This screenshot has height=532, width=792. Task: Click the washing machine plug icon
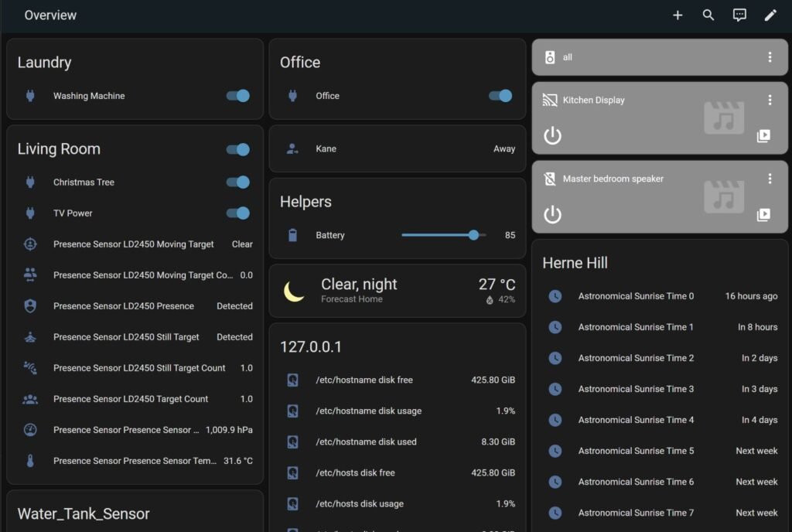pyautogui.click(x=29, y=95)
